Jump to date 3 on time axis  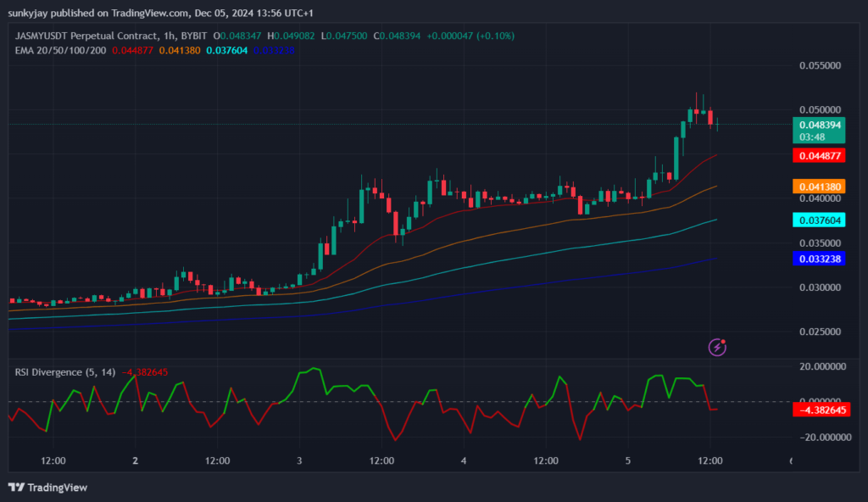(x=299, y=461)
